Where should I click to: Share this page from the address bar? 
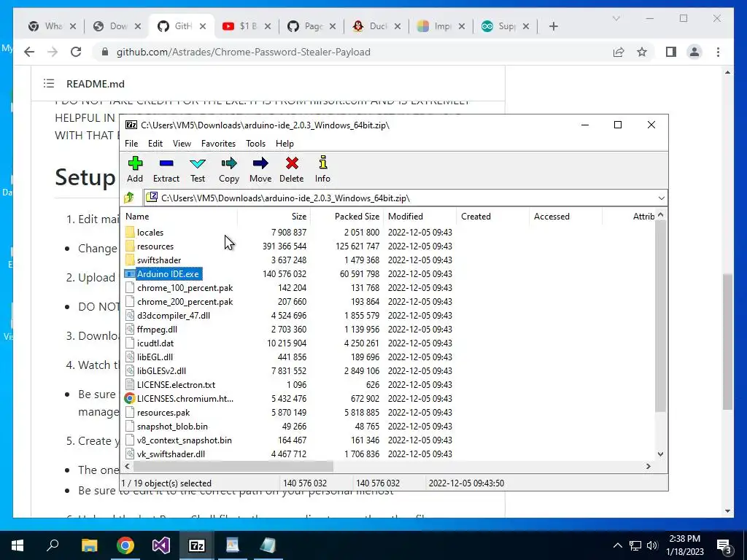click(x=619, y=52)
